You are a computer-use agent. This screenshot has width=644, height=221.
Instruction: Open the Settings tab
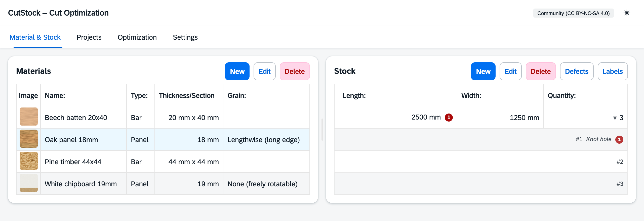[x=185, y=37]
